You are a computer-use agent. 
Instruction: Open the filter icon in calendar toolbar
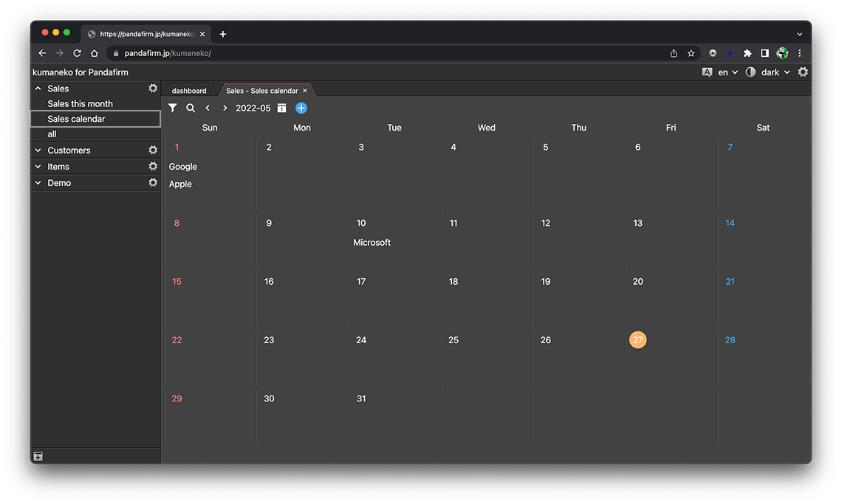pos(172,108)
